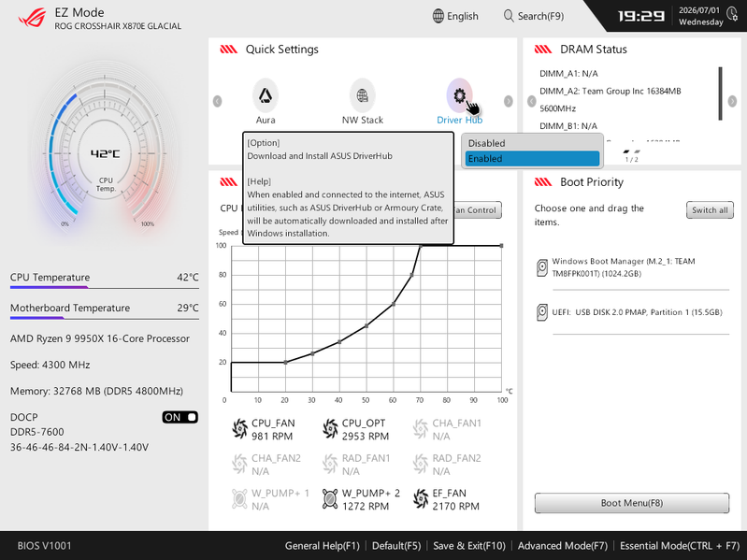This screenshot has height=560, width=747.
Task: Go to previous Quick Settings with left arrow
Action: [x=217, y=101]
